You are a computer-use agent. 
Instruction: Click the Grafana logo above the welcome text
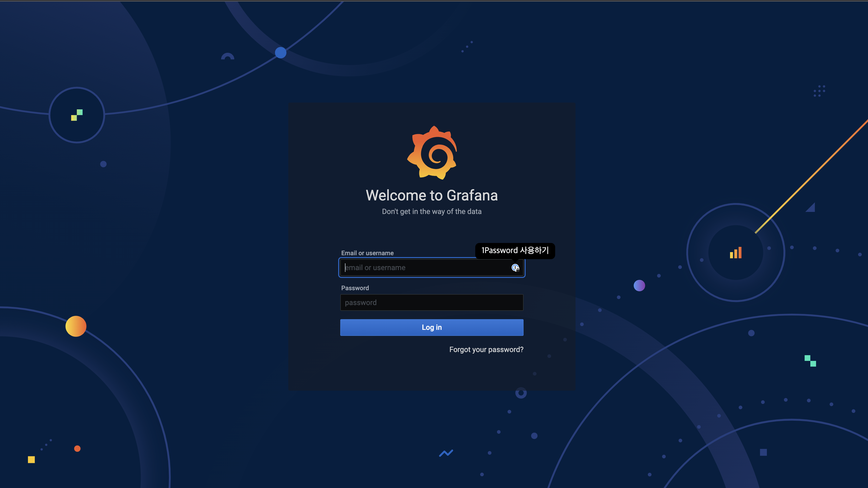[432, 153]
